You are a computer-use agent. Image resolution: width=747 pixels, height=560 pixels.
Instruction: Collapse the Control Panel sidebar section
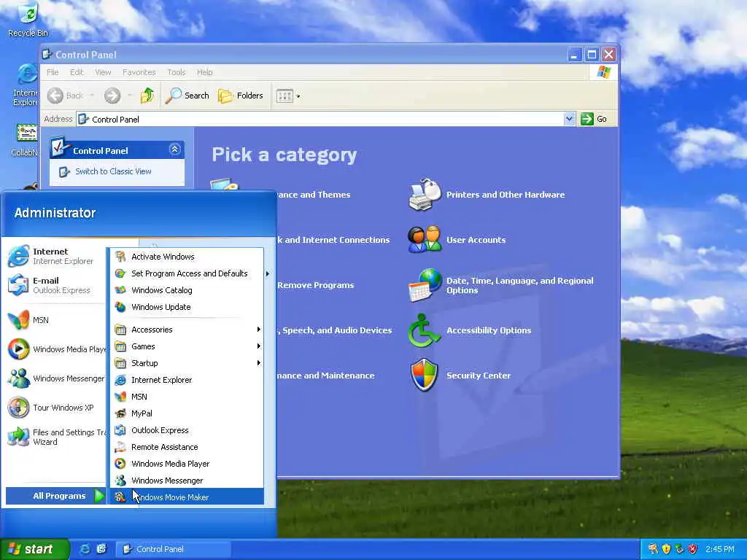[175, 149]
